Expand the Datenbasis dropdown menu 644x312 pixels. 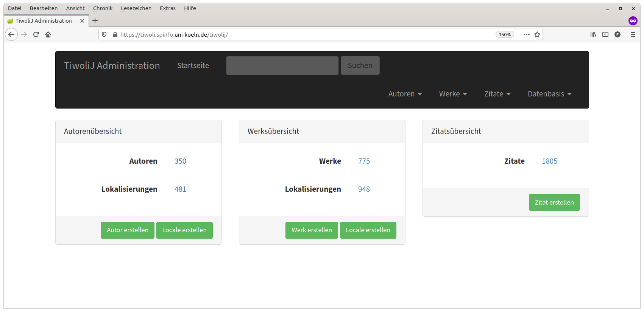550,94
